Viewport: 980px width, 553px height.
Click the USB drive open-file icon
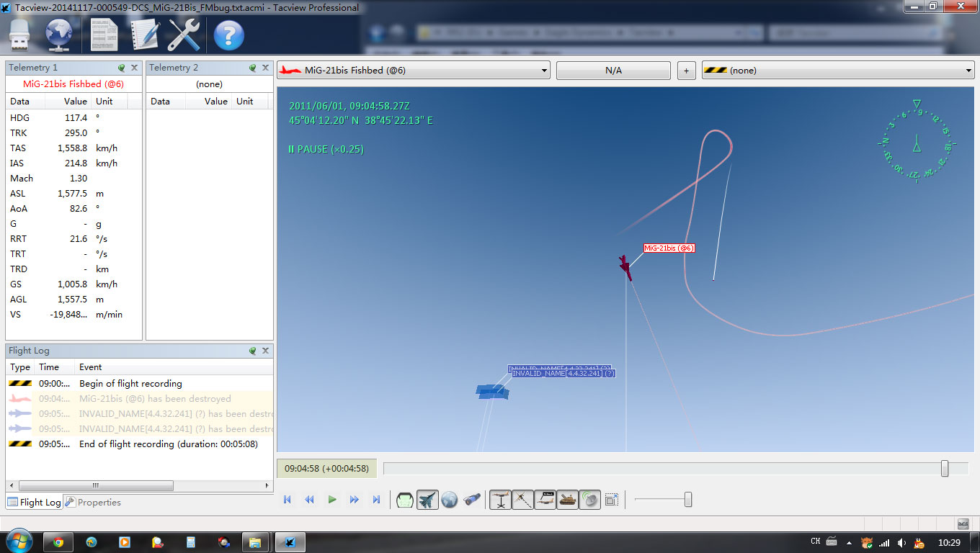(x=21, y=35)
